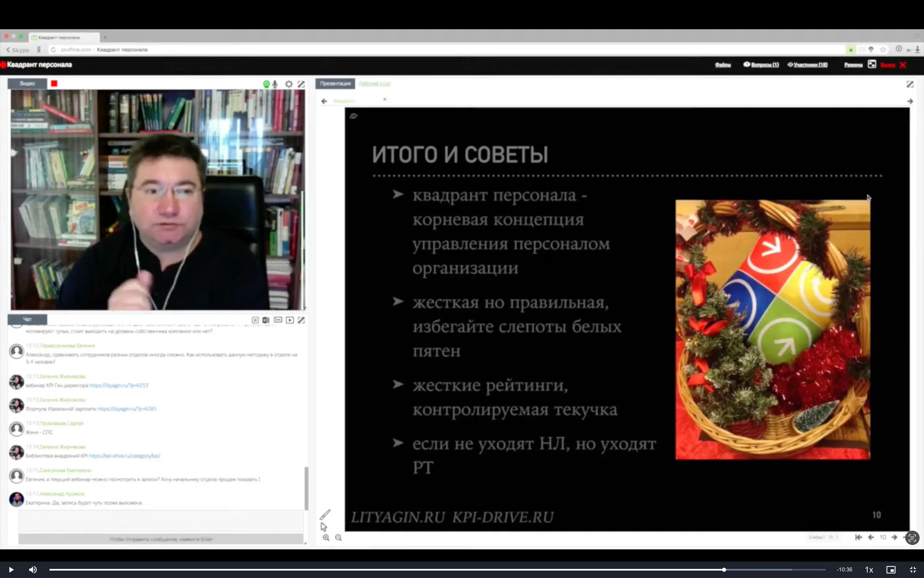Click the right arrow above presentation
Screen dimensions: 924x578
point(910,101)
